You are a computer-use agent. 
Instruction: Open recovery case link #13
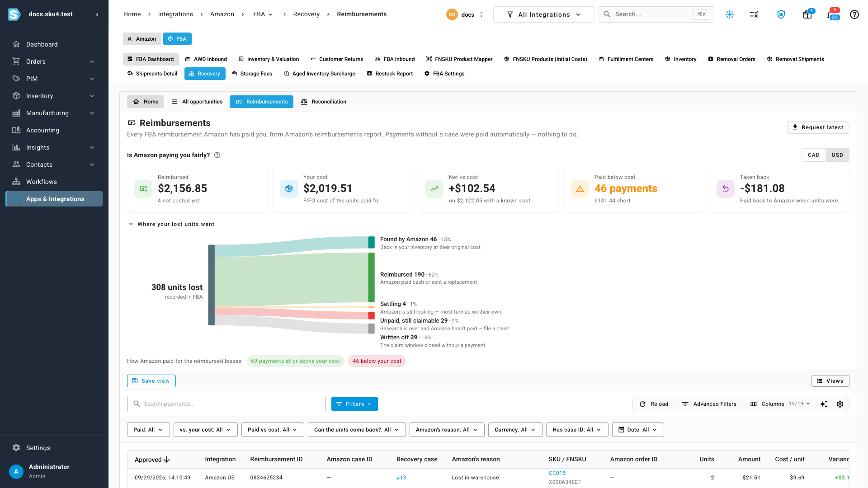tap(401, 478)
